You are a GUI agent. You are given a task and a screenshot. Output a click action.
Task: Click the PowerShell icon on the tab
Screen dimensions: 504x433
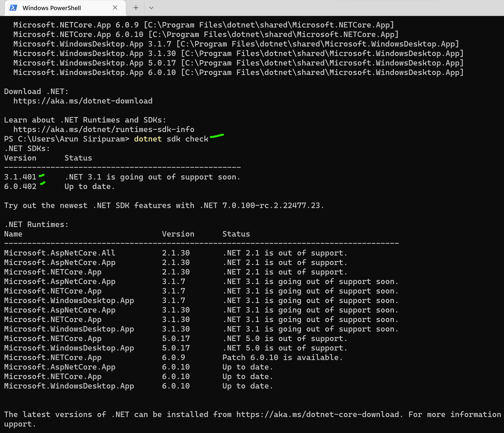click(13, 8)
